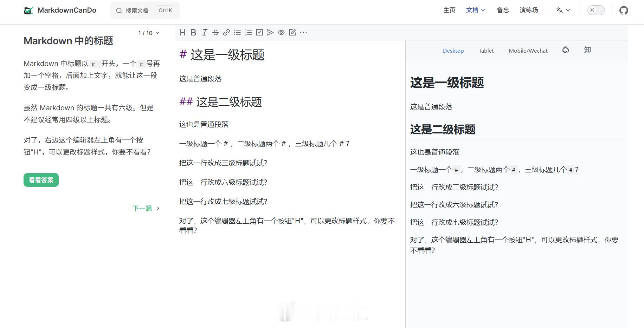The image size is (644, 328).
Task: Click the MarkdownCanDo site title
Action: pos(67,11)
